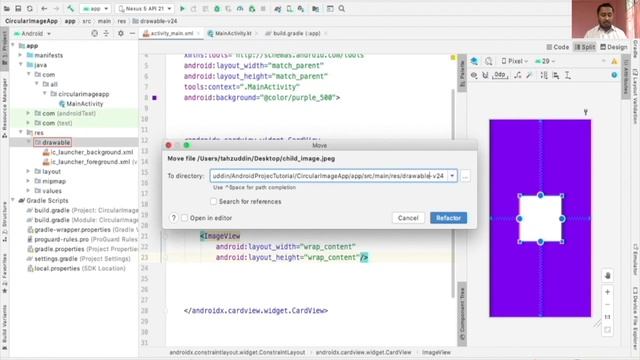Collapse the Gradle Scripts node
Screen dimensions: 640x360
(13, 201)
